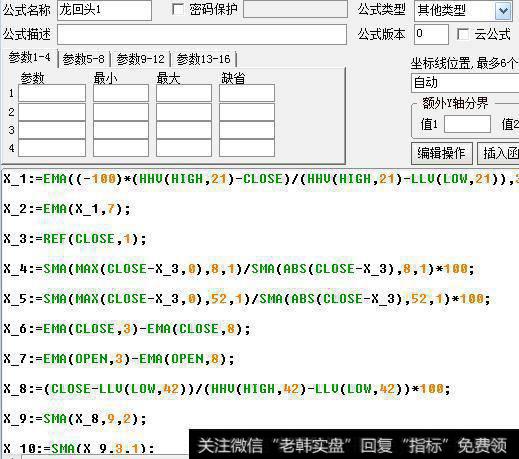Viewport: 519px width, 459px height.
Task: Switch to the 参数13-16 tab
Action: 203,59
